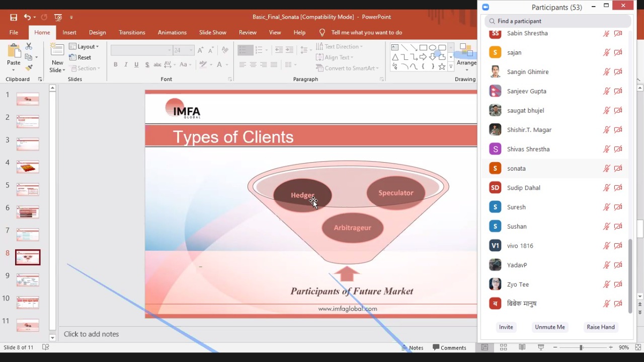The height and width of the screenshot is (362, 644).
Task: Click the Paste clipboard icon
Action: [14, 51]
